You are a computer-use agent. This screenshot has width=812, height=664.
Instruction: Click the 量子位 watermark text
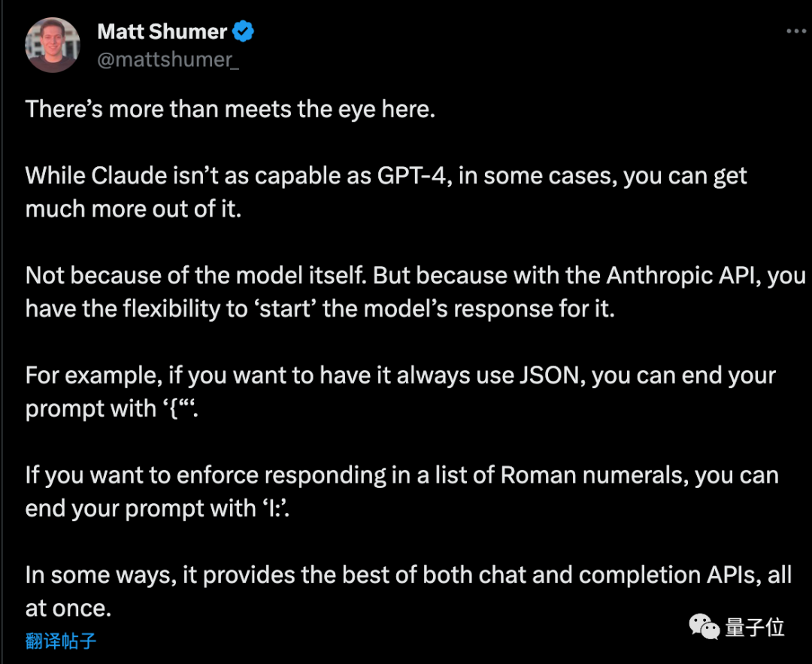point(755,627)
